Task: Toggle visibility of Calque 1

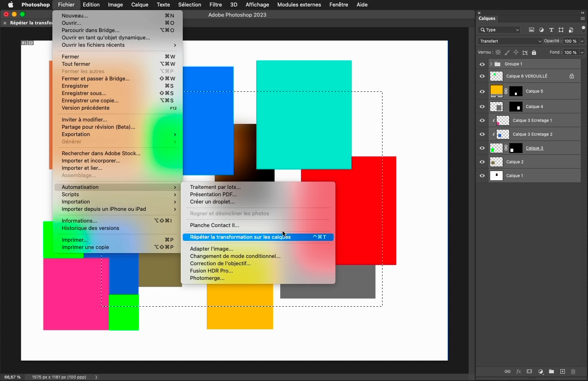Action: pos(482,176)
